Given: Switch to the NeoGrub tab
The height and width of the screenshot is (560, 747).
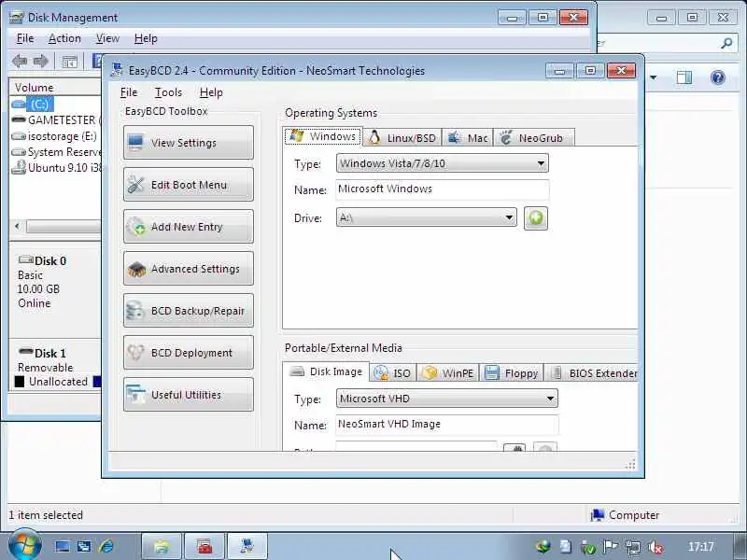Looking at the screenshot, I should click(533, 137).
